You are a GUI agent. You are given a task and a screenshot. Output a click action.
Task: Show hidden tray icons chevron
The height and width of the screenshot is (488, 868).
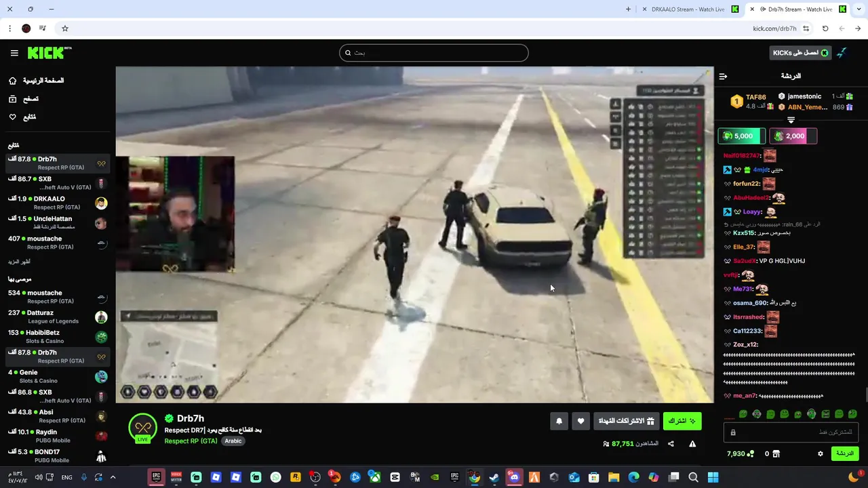113,477
